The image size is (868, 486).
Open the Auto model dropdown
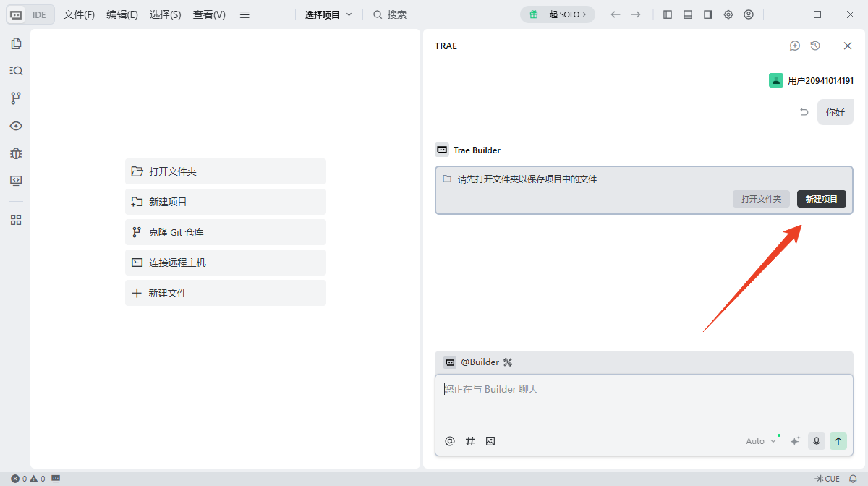pyautogui.click(x=757, y=440)
